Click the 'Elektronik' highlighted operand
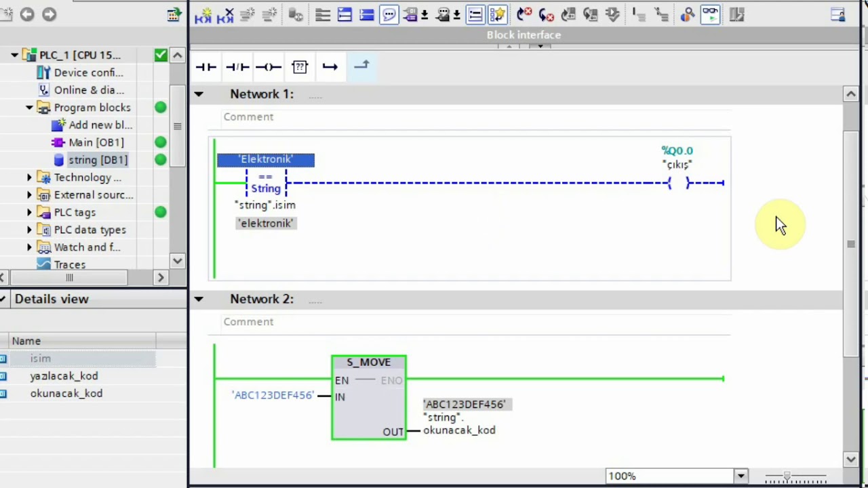Viewport: 868px width, 488px height. 266,159
